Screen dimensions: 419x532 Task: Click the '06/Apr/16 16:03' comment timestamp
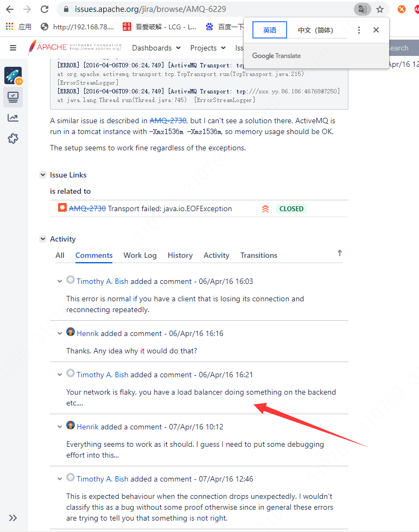(226, 281)
